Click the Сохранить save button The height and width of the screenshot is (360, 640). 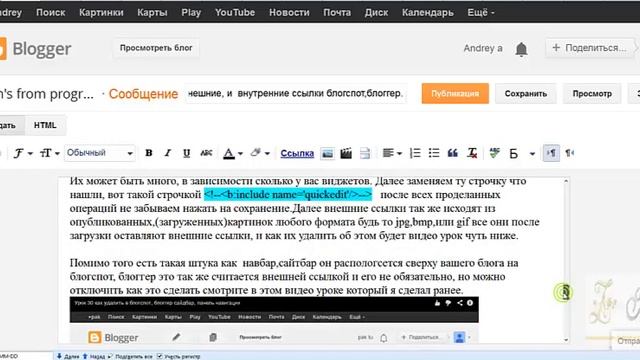click(x=525, y=93)
